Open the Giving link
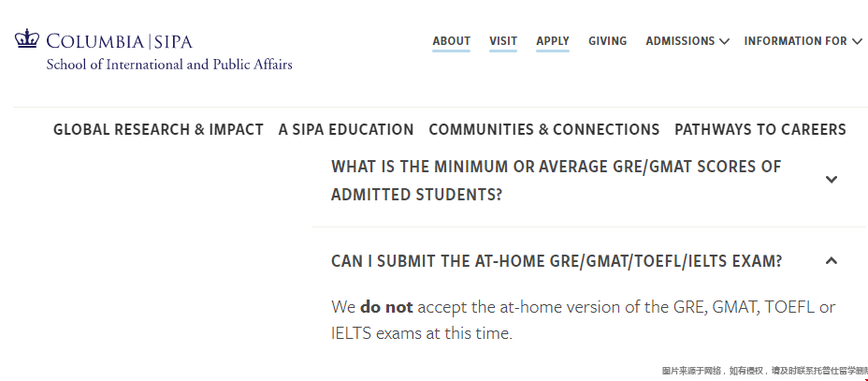This screenshot has width=868, height=381. (607, 41)
